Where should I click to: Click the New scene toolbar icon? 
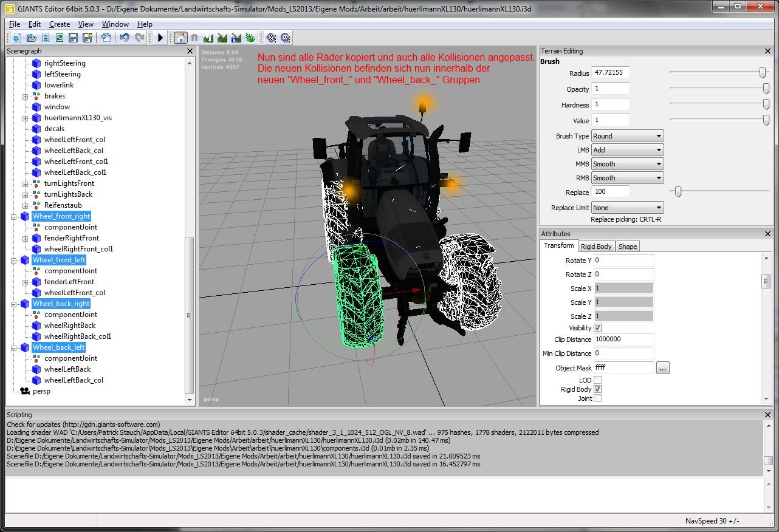pyautogui.click(x=17, y=38)
